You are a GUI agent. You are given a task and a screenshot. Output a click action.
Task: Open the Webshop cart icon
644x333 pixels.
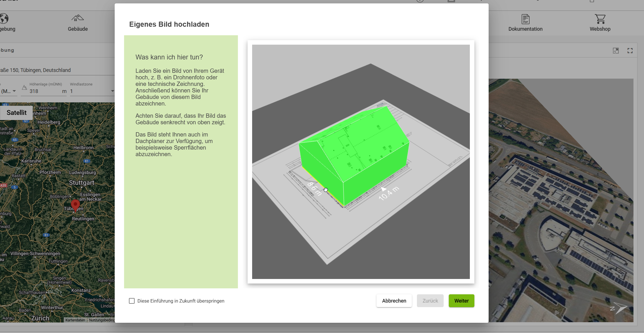(600, 19)
